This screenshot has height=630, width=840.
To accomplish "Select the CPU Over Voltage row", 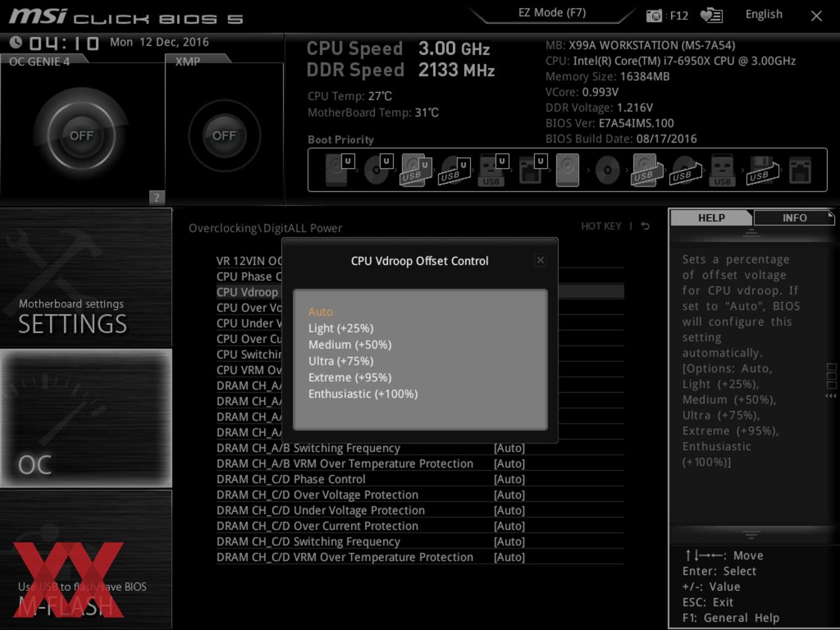I will click(249, 308).
